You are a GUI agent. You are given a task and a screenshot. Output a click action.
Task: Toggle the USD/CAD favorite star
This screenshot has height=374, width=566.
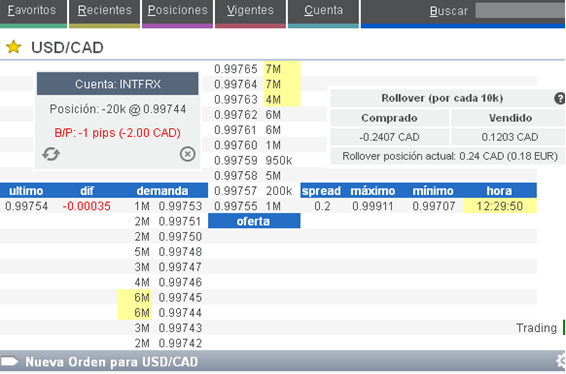point(14,47)
